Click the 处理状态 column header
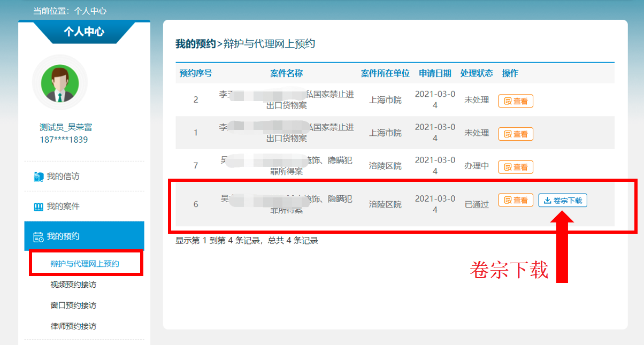This screenshot has width=644, height=345. 477,73
